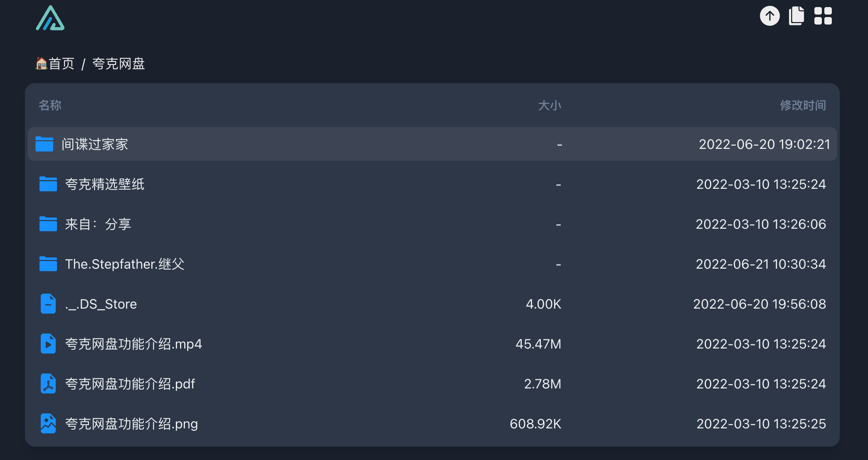Switch to grid view icon

823,16
